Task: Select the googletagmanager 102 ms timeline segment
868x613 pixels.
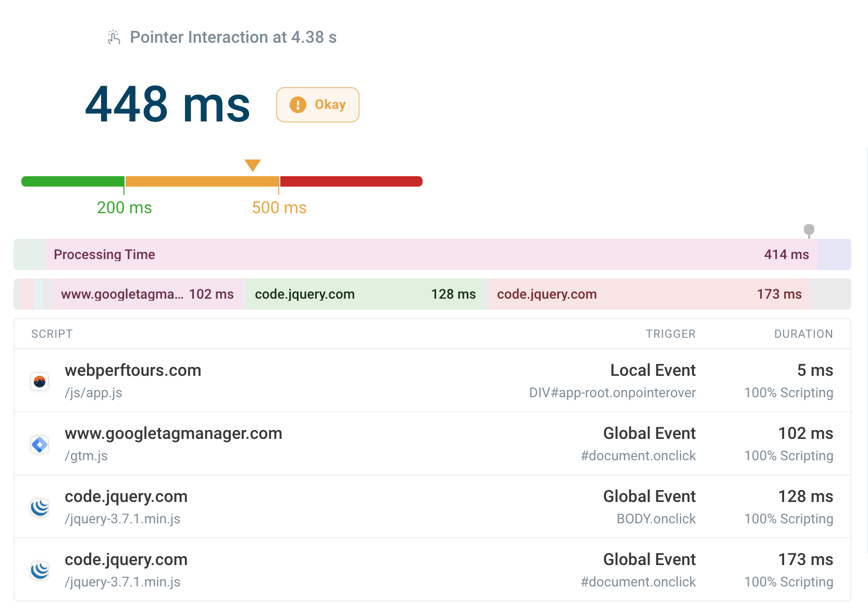Action: (x=147, y=294)
